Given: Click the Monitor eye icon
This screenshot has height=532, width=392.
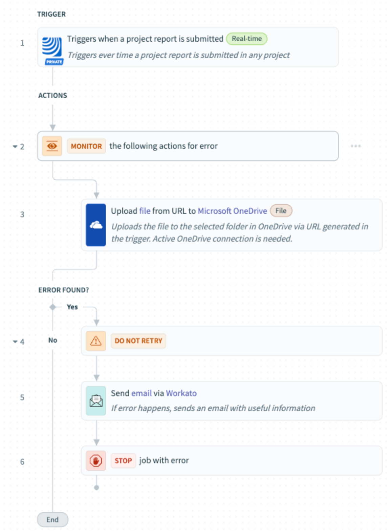Looking at the screenshot, I should click(52, 146).
